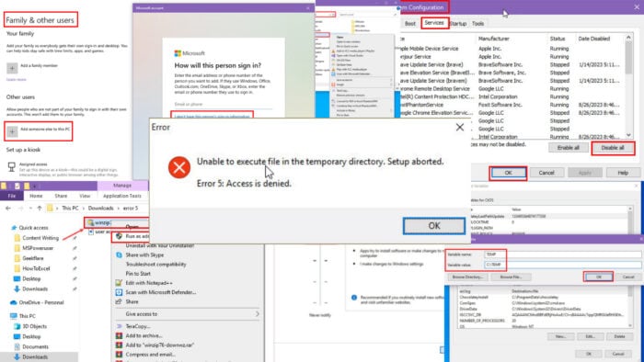This screenshot has height=362, width=644.
Task: Choose Scan with Microsoft Defender icon entry
Action: 119,292
